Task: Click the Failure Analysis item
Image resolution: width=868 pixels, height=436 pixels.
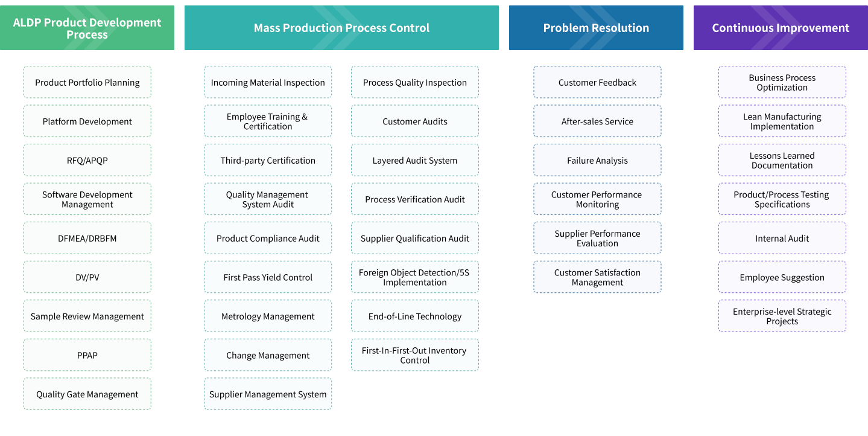Action: pyautogui.click(x=597, y=161)
